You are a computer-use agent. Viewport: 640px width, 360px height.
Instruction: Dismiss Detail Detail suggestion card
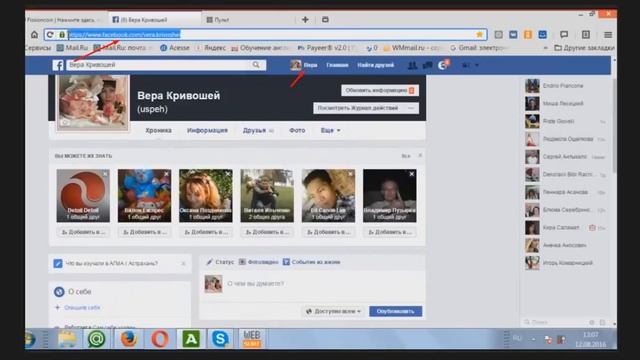click(x=105, y=174)
